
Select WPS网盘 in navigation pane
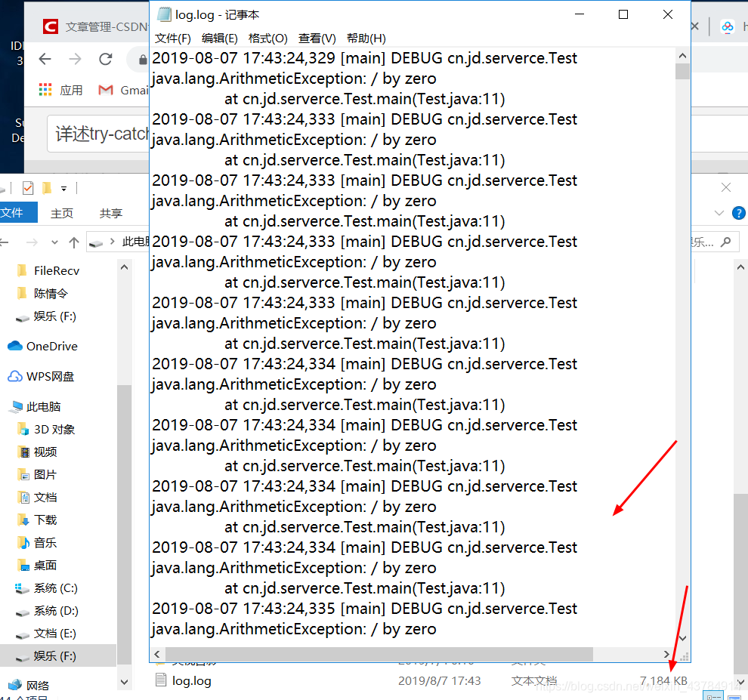tap(41, 376)
